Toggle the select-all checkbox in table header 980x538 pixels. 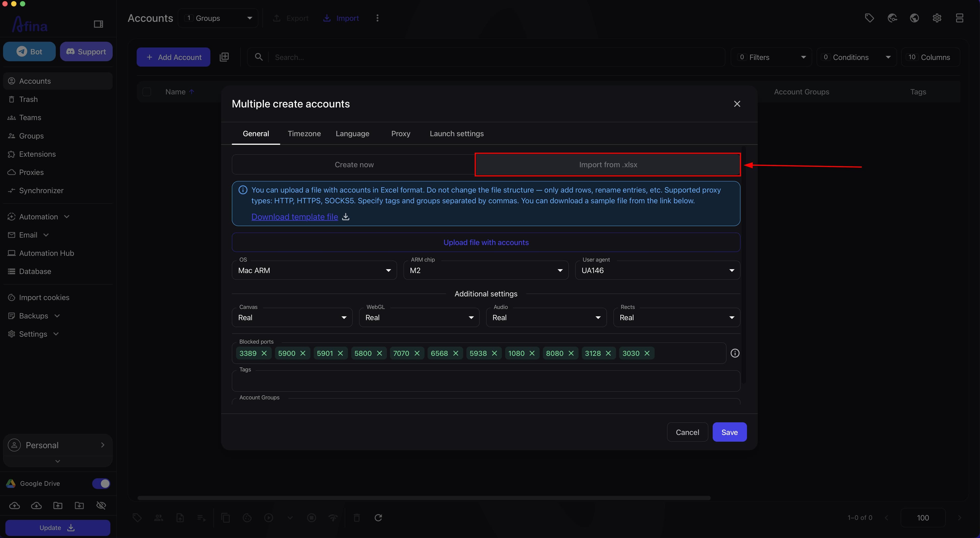click(x=147, y=92)
